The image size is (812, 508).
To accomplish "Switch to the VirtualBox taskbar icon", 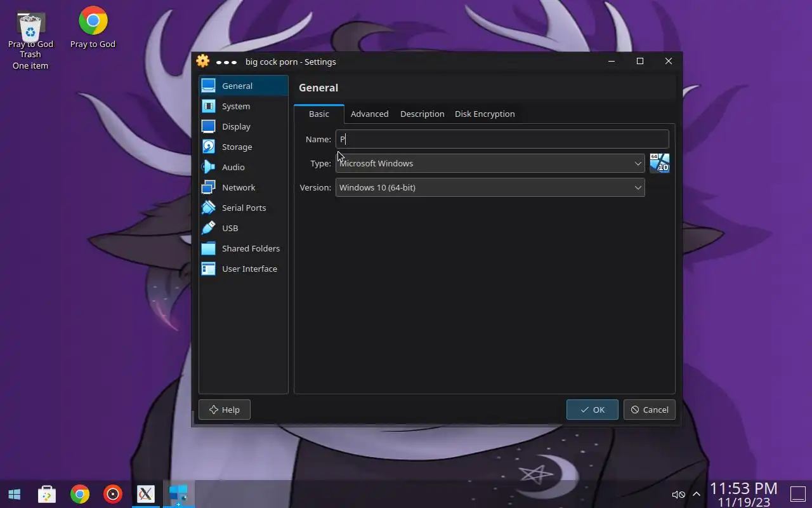I will [178, 494].
